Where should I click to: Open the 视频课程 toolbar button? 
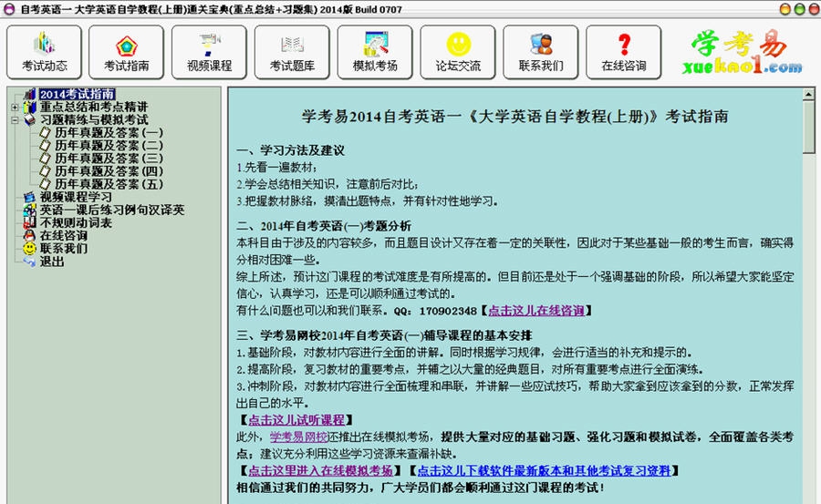210,52
